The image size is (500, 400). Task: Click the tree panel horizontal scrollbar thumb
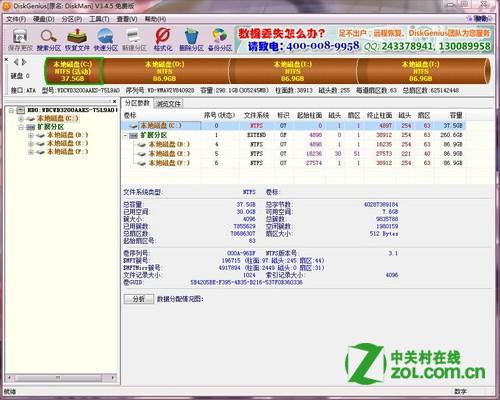tap(58, 378)
